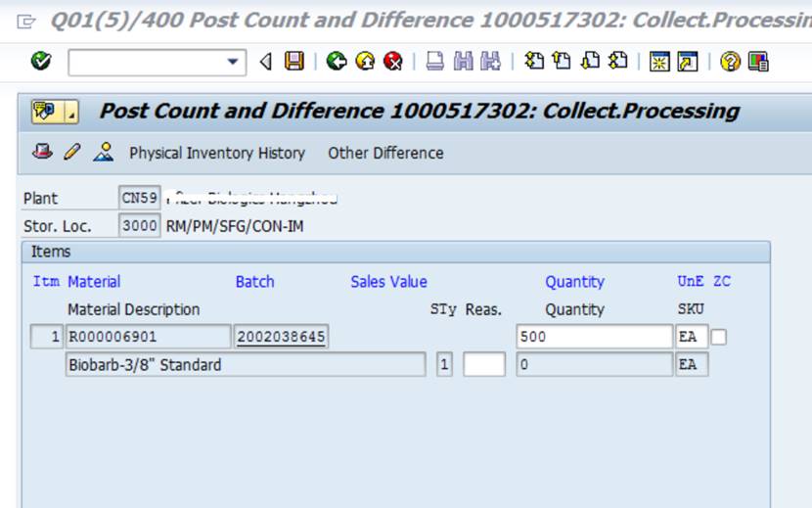Click the green checkmark Enter icon

(x=41, y=61)
